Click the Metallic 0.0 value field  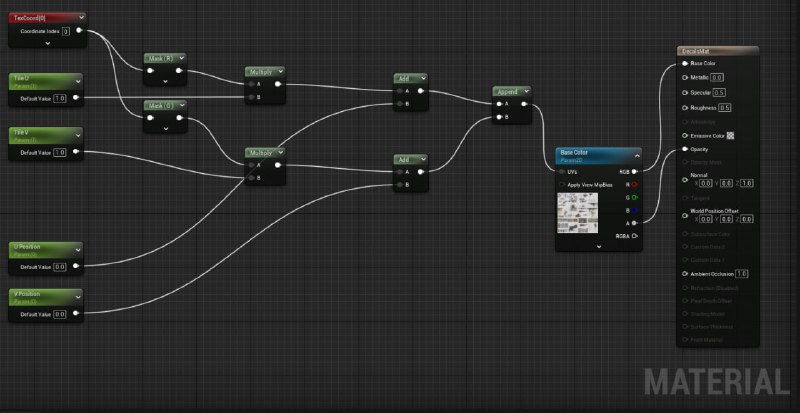(717, 78)
